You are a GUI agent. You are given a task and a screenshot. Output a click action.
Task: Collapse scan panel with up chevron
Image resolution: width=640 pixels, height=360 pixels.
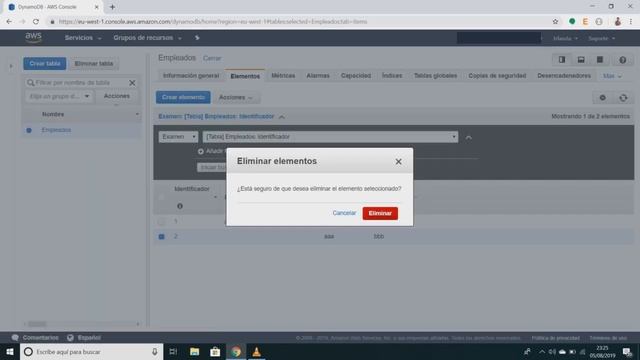click(x=469, y=138)
